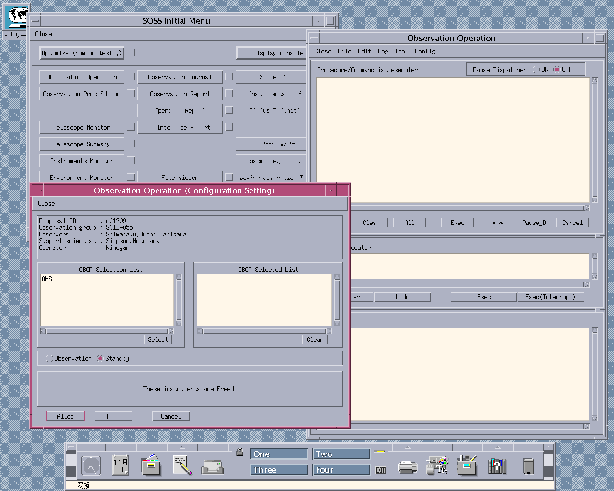Click inside the empty OBE Selected List box
The height and width of the screenshot is (491, 614).
click(x=264, y=300)
